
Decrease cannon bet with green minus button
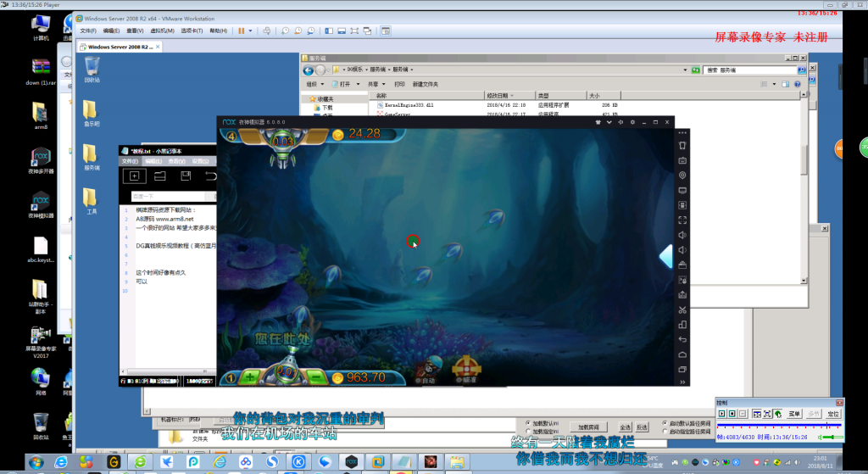316,377
